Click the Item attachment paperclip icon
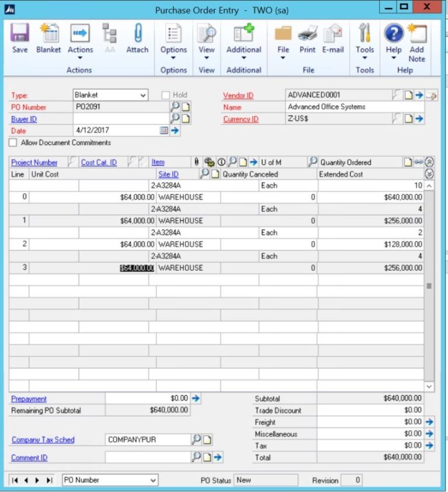Screen dimensions: 448x492 (197, 162)
